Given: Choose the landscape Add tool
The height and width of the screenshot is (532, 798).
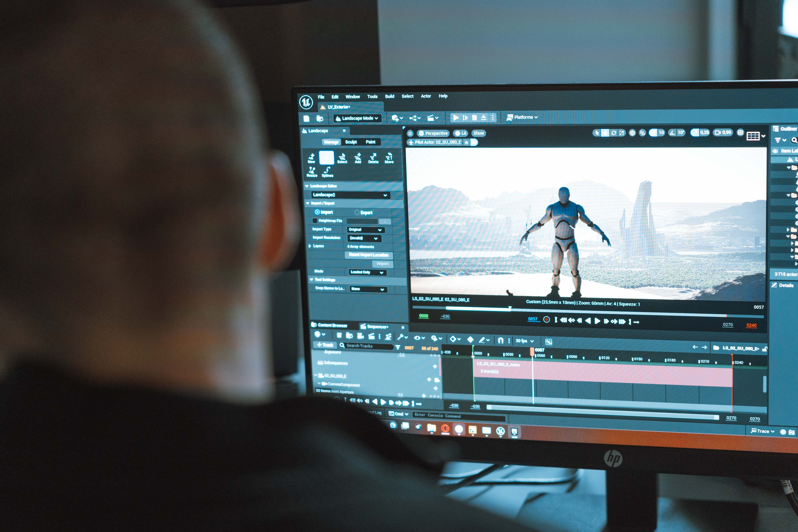Looking at the screenshot, I should tap(358, 158).
